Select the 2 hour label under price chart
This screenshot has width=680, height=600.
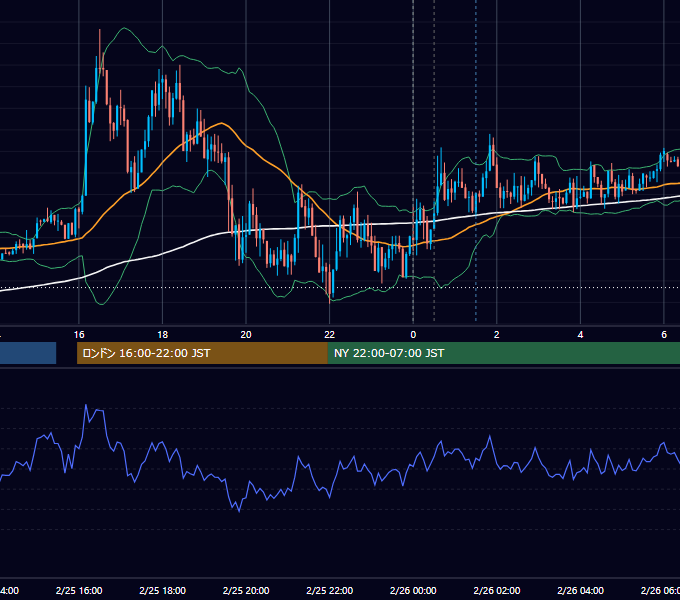pyautogui.click(x=497, y=334)
